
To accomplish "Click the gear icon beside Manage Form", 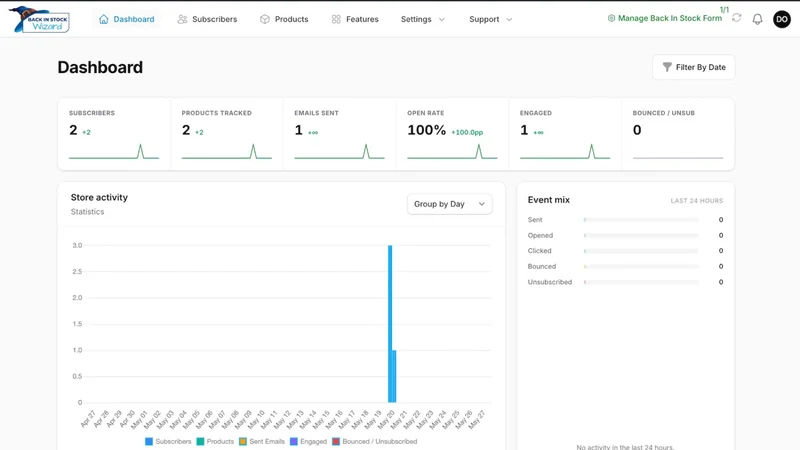I will (x=611, y=18).
